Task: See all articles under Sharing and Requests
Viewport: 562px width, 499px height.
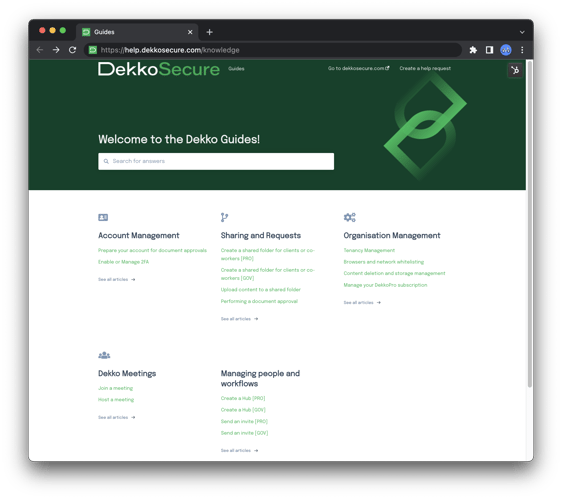Action: pyautogui.click(x=239, y=319)
